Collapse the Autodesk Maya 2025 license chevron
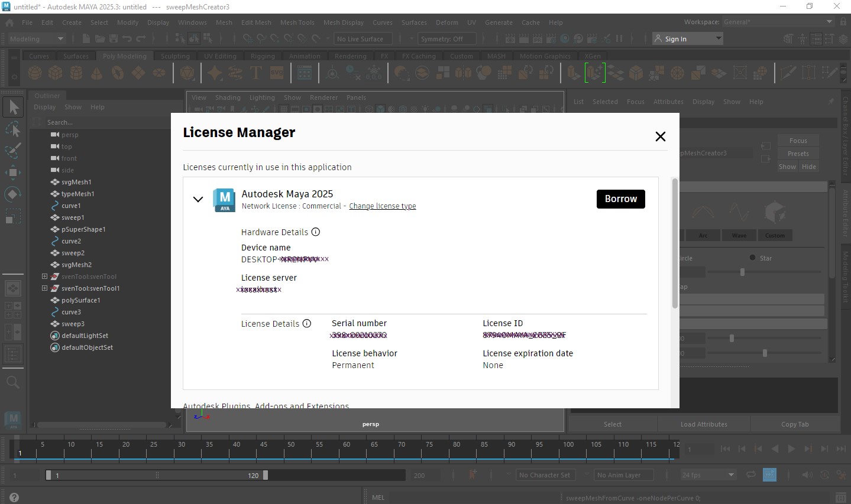Image resolution: width=851 pixels, height=504 pixels. tap(198, 199)
